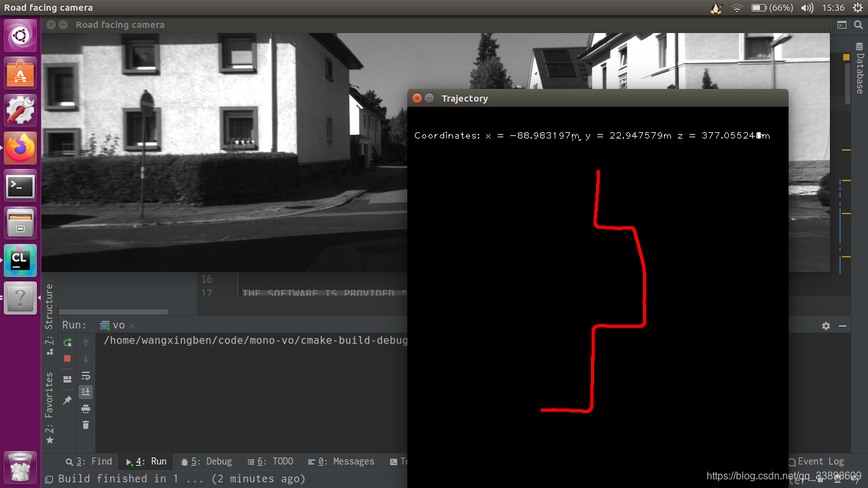Clear all Run console output
This screenshot has width=868, height=488.
click(86, 424)
